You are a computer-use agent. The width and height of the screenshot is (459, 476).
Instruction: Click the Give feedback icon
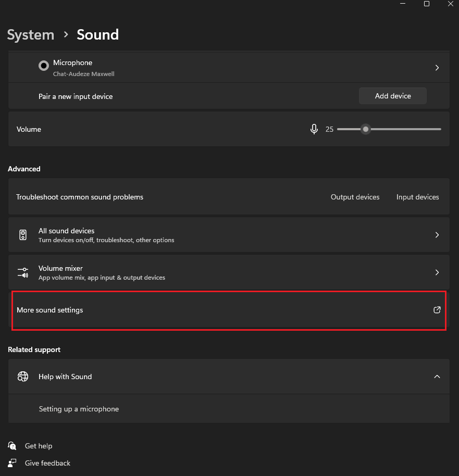11,463
